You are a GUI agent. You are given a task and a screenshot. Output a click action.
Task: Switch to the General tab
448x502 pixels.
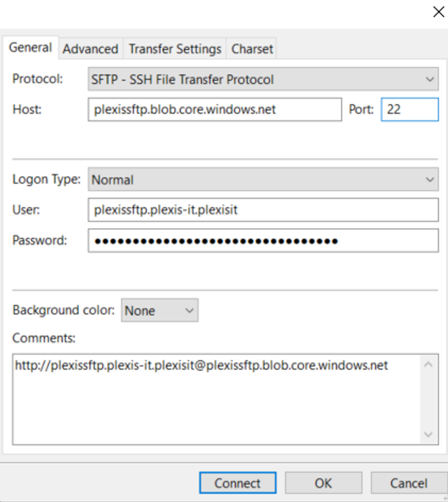(31, 48)
